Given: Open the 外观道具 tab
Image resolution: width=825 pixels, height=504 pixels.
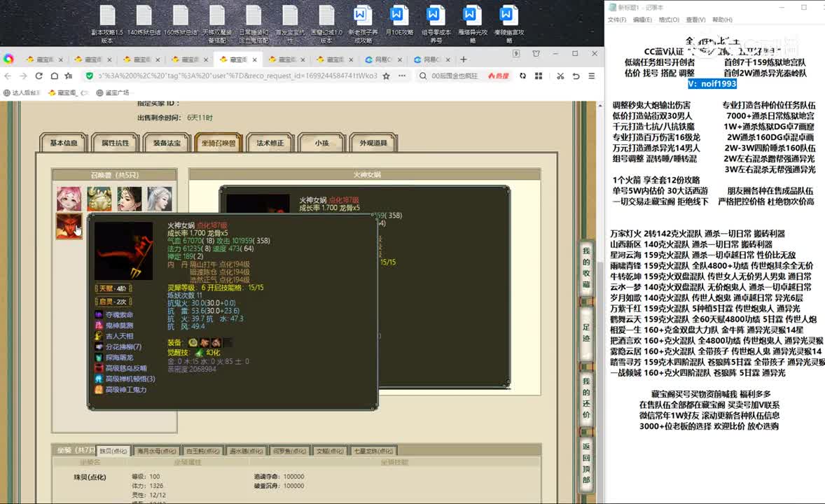Looking at the screenshot, I should [373, 143].
